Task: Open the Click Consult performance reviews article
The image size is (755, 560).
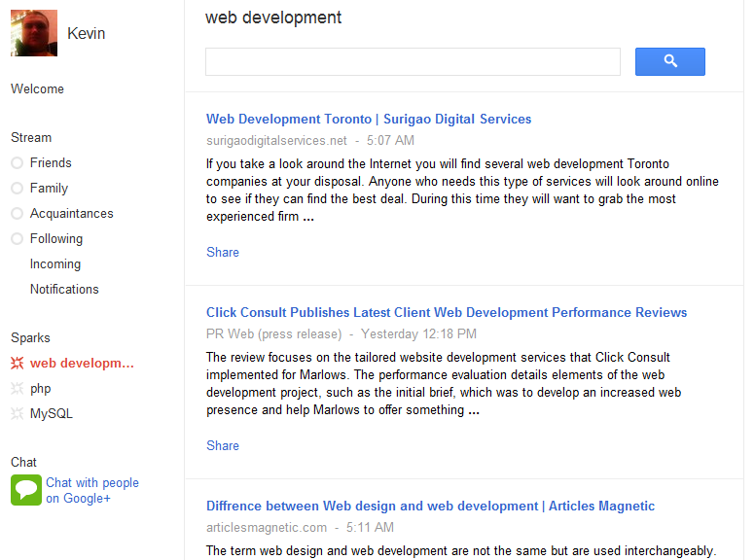Action: pos(447,312)
